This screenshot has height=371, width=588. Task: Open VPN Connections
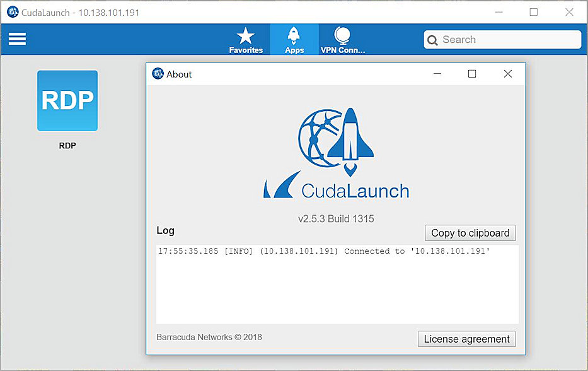[x=342, y=35]
